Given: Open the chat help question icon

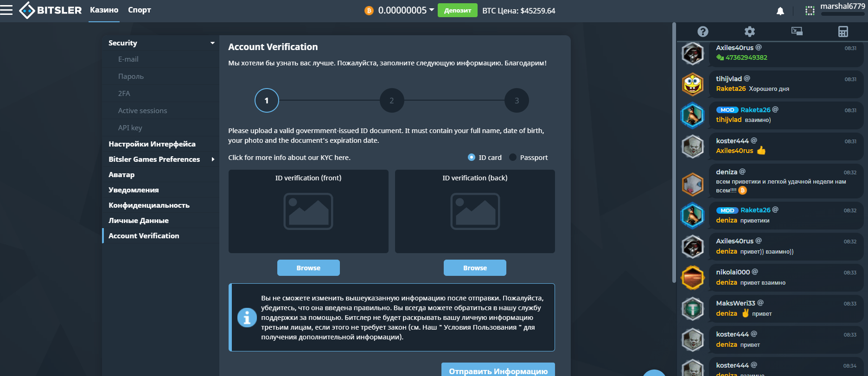Looking at the screenshot, I should point(703,32).
